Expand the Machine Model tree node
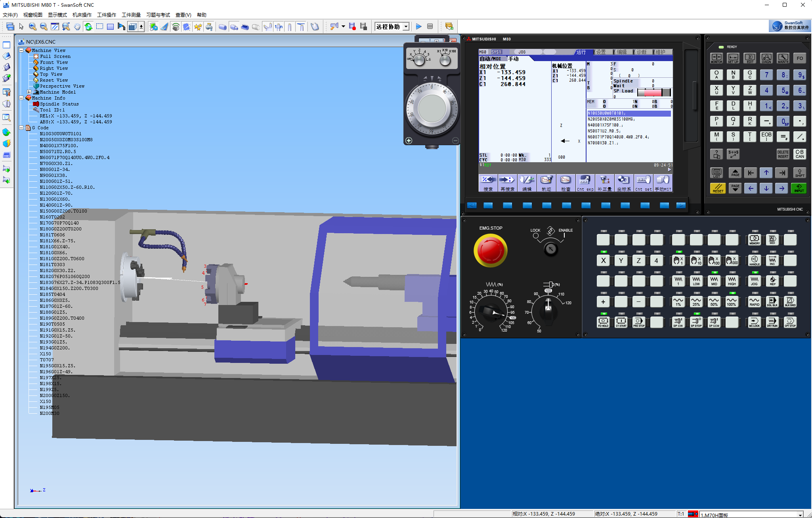The width and height of the screenshot is (812, 518). coord(29,92)
